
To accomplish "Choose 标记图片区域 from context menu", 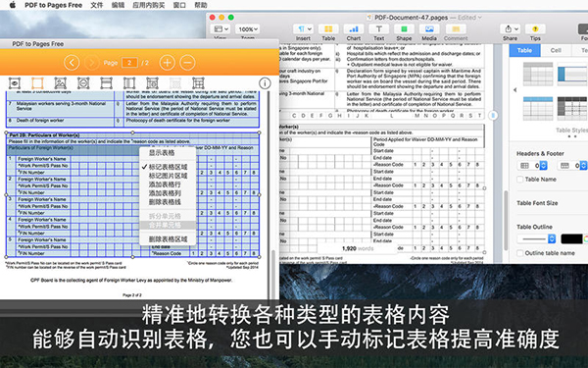I will (168, 176).
